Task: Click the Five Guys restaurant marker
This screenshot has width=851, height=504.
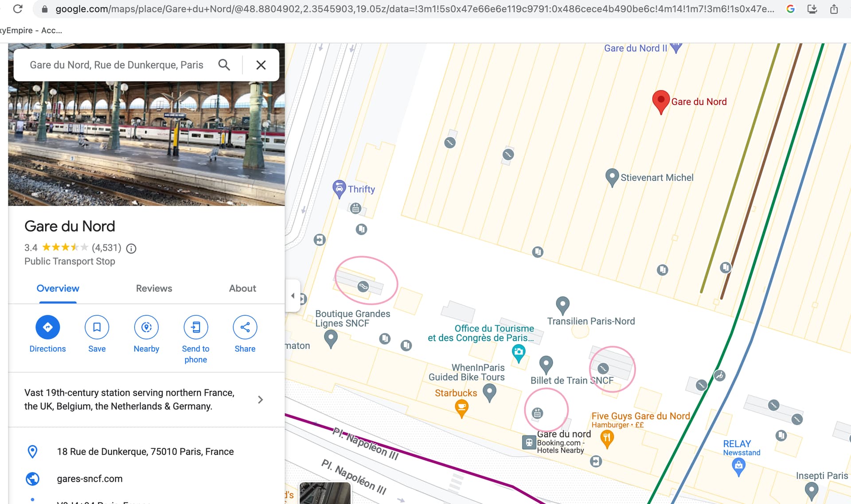Action: coord(607,439)
